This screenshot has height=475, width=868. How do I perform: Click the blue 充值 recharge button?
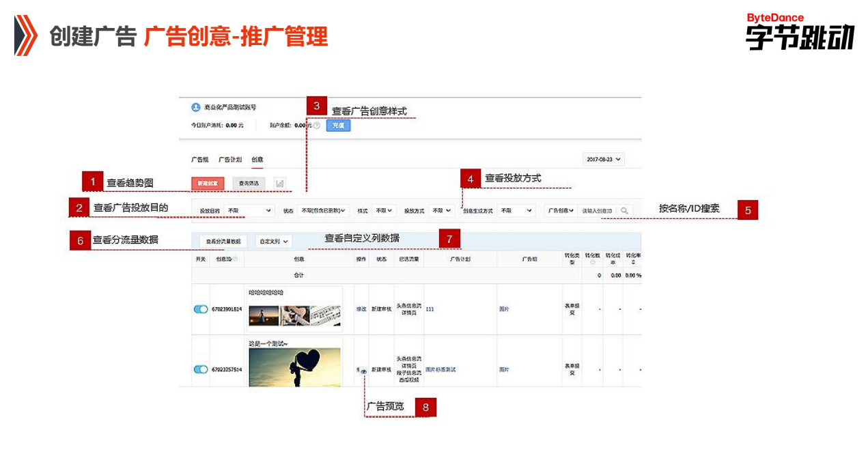pos(337,126)
